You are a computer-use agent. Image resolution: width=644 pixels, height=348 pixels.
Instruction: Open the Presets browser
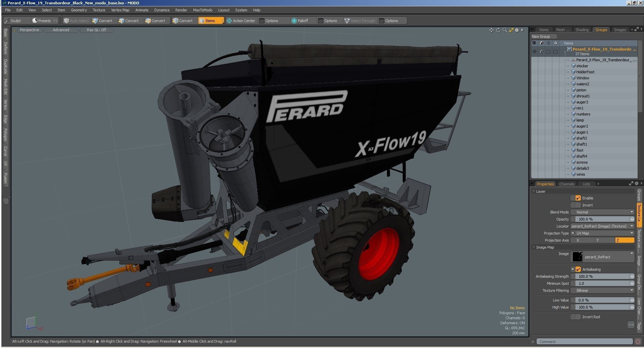(x=45, y=21)
